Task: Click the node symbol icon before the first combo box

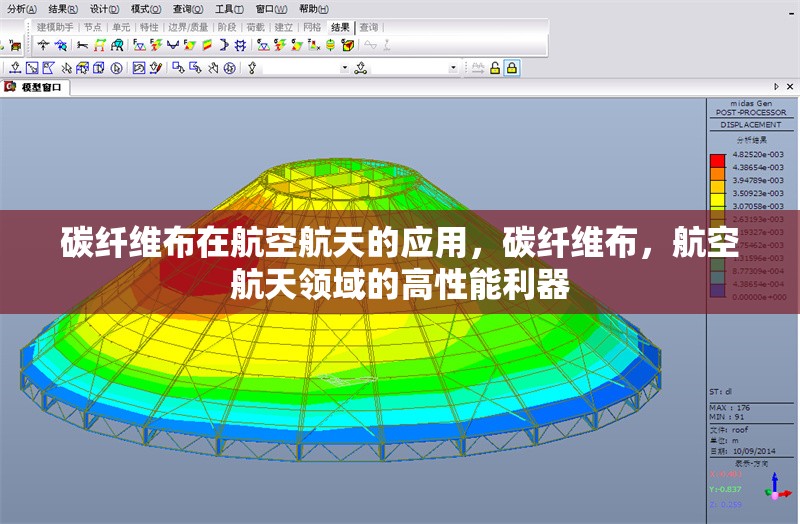Action: (x=253, y=68)
